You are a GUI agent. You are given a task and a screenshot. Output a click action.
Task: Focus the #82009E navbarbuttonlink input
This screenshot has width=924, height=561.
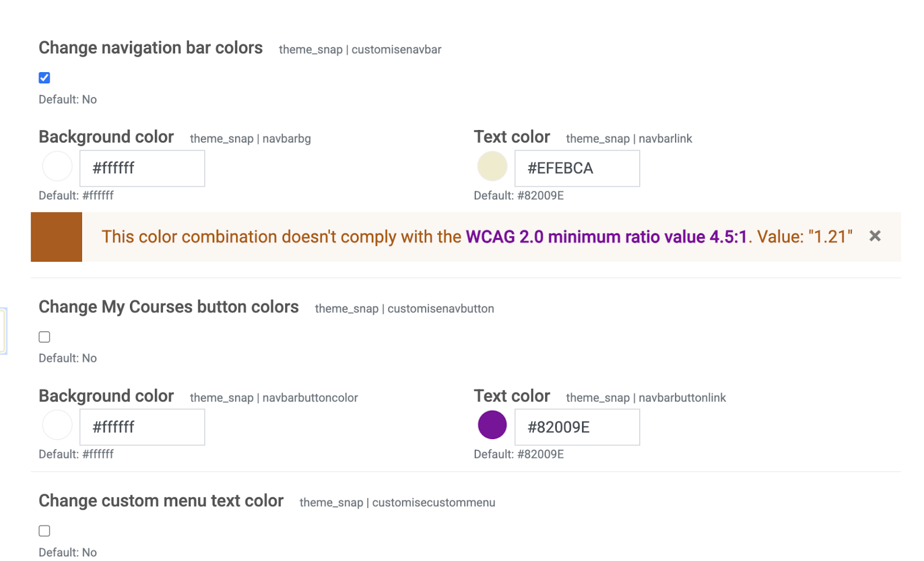577,427
